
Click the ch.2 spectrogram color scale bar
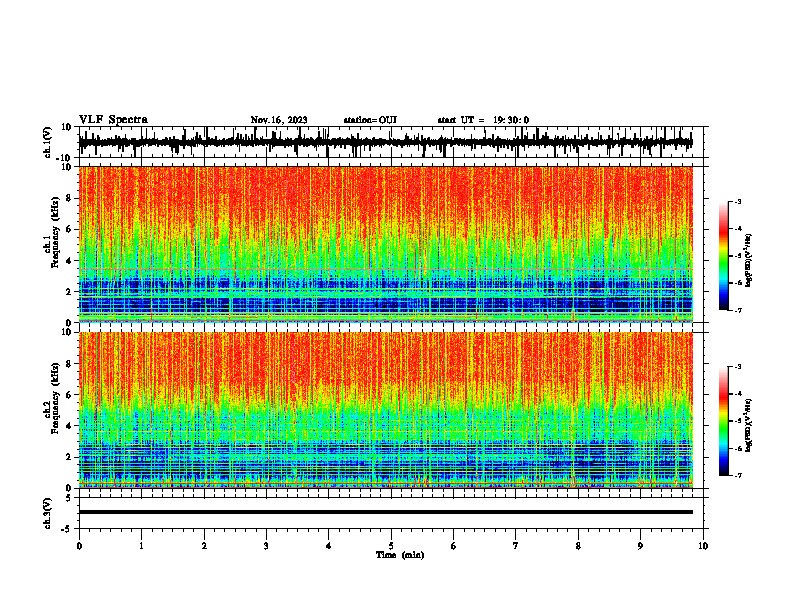click(x=724, y=421)
